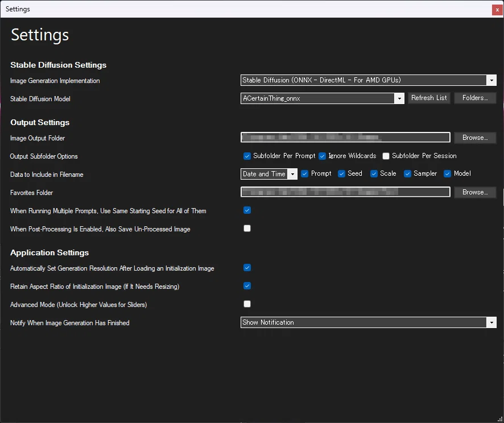
Task: Browse for the Favorites Folder
Action: click(475, 192)
